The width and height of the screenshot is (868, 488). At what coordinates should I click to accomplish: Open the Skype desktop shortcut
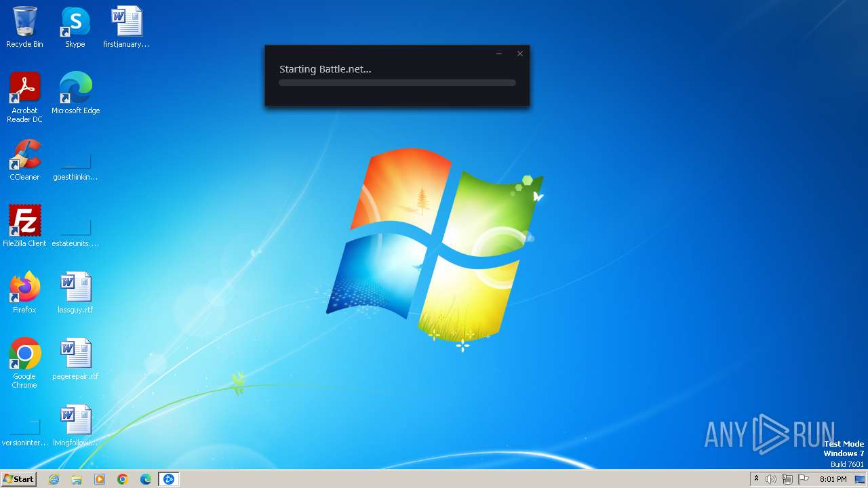point(75,27)
